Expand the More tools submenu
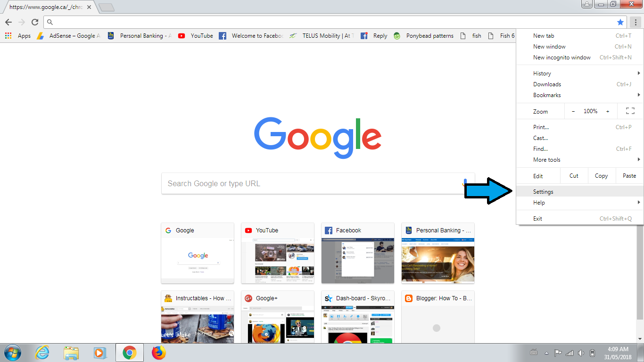Image resolution: width=644 pixels, height=362 pixels. pos(580,160)
